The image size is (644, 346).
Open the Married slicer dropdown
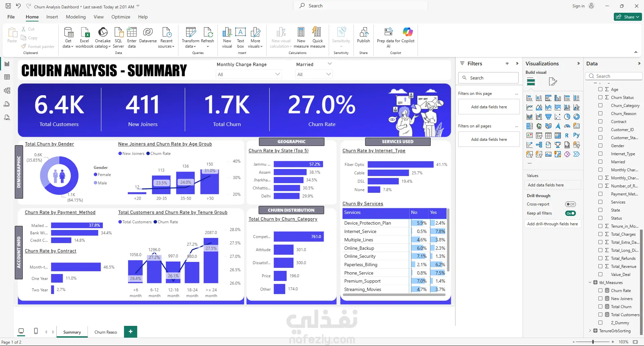click(x=314, y=74)
